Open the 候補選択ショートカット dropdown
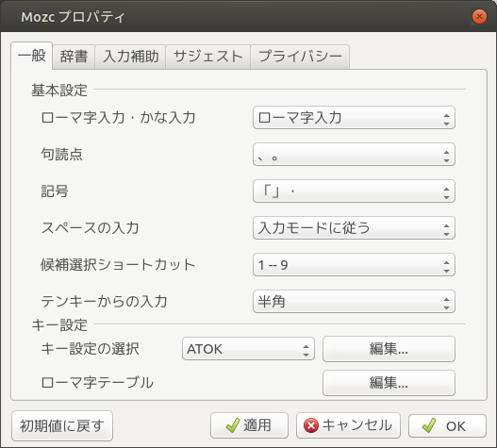The width and height of the screenshot is (497, 448). 354,265
